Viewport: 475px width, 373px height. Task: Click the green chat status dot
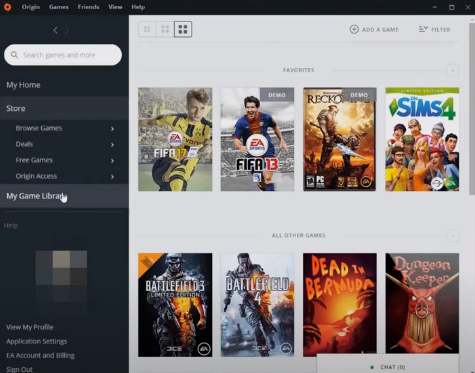(x=372, y=367)
